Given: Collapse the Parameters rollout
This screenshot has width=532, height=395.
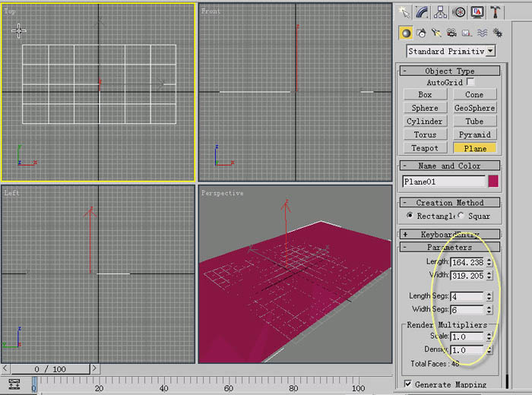Looking at the screenshot, I should [x=449, y=247].
